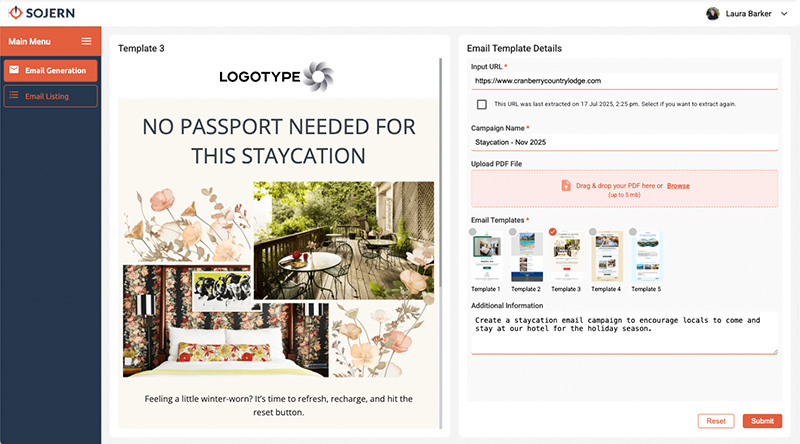
Task: Click the PDF file upload icon
Action: point(566,185)
